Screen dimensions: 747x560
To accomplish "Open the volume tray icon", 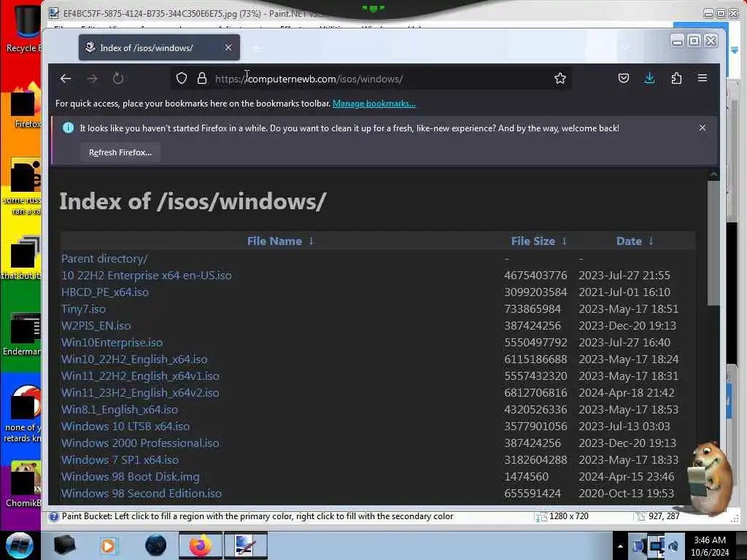I will point(673,546).
